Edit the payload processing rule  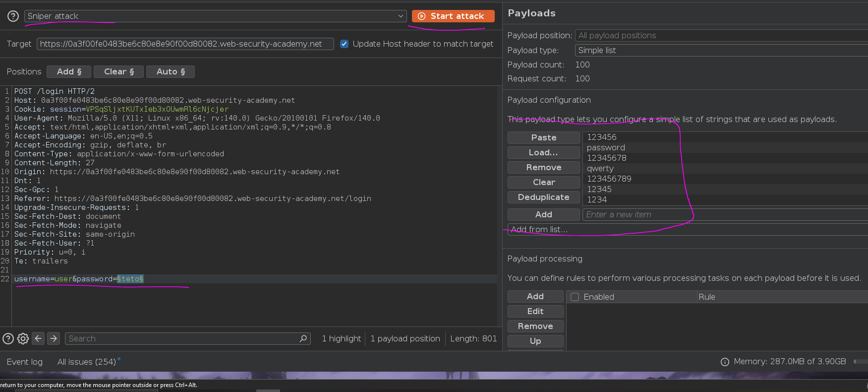535,311
